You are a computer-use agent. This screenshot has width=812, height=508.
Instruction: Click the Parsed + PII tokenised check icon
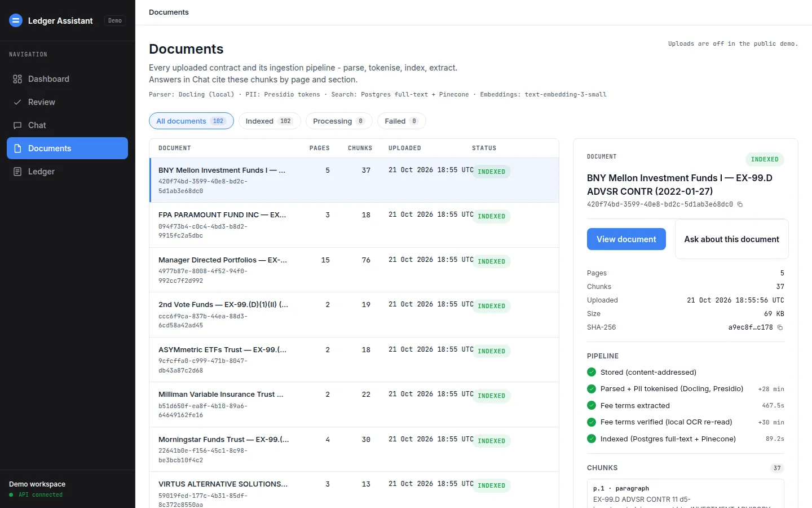point(592,389)
